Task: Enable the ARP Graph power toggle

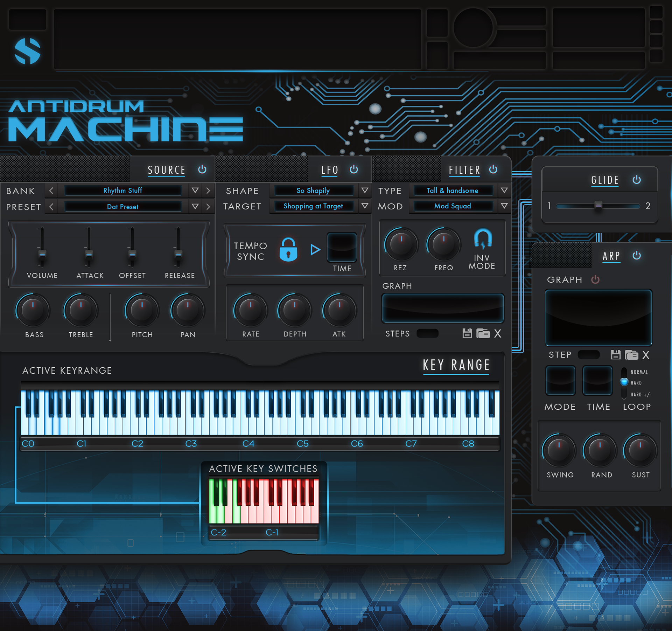Action: click(x=595, y=279)
